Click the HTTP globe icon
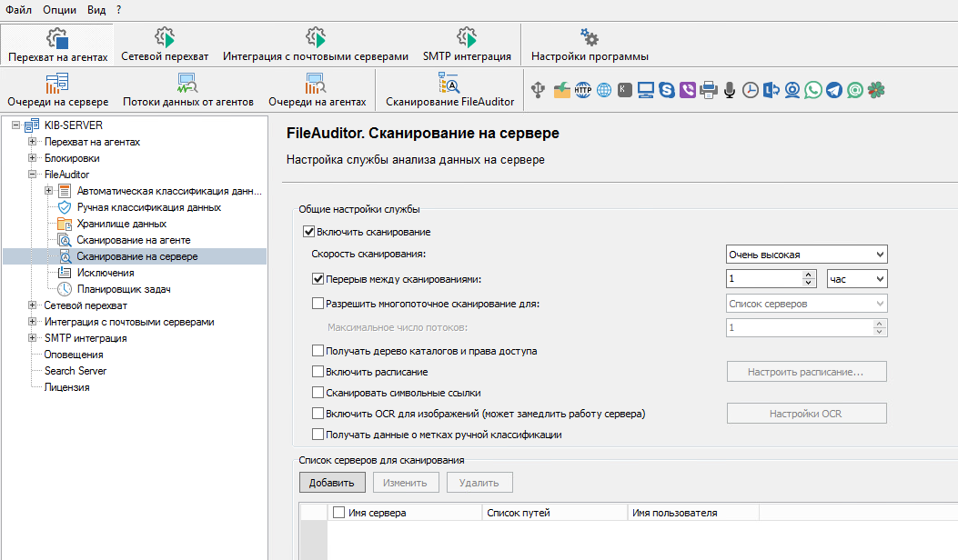 583,90
